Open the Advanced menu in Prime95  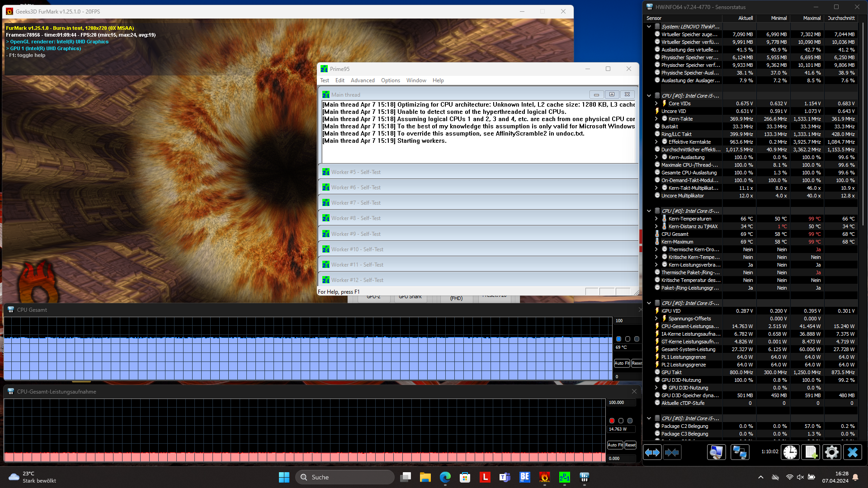[x=363, y=80]
